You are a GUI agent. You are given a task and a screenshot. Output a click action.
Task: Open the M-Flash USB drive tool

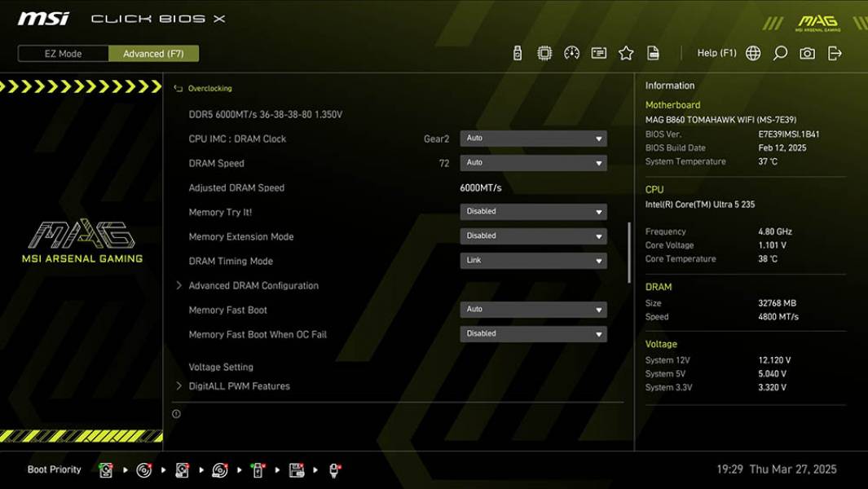coord(517,53)
